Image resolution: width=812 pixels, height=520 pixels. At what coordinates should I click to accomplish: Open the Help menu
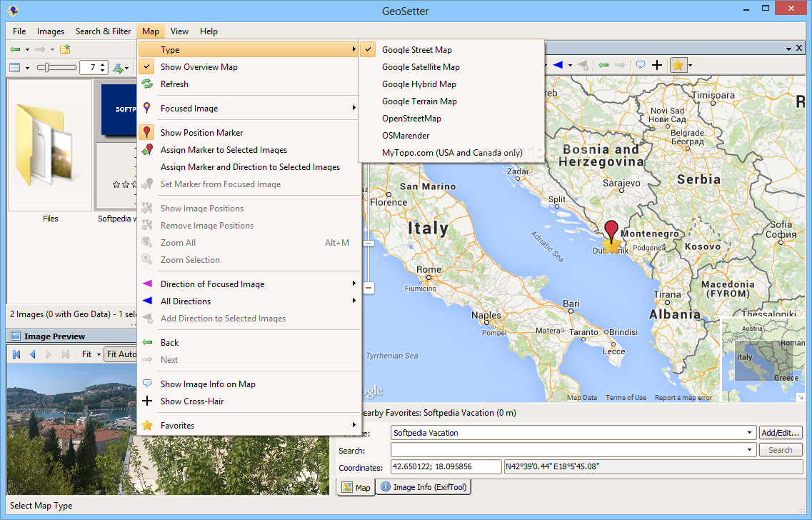tap(209, 31)
